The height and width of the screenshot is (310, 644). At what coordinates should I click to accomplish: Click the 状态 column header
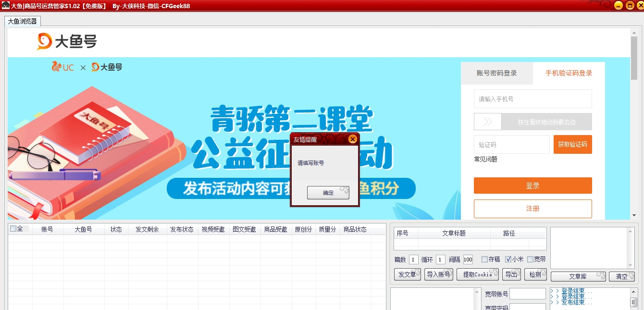pos(116,230)
